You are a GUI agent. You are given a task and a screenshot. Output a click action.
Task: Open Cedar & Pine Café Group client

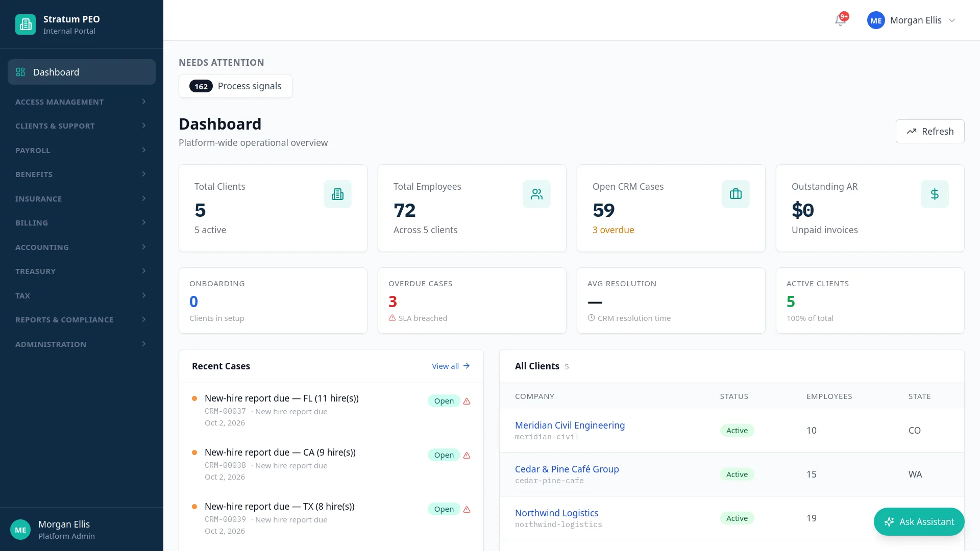[567, 469]
